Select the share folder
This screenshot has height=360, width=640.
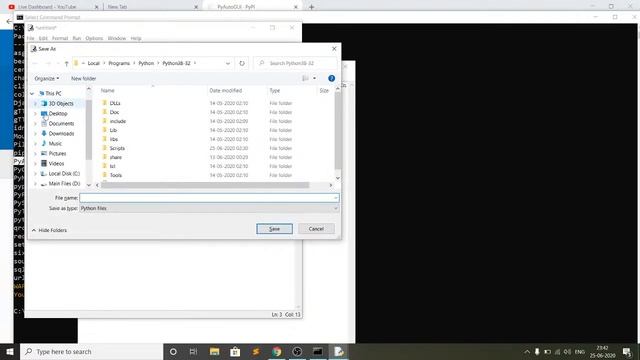point(116,157)
